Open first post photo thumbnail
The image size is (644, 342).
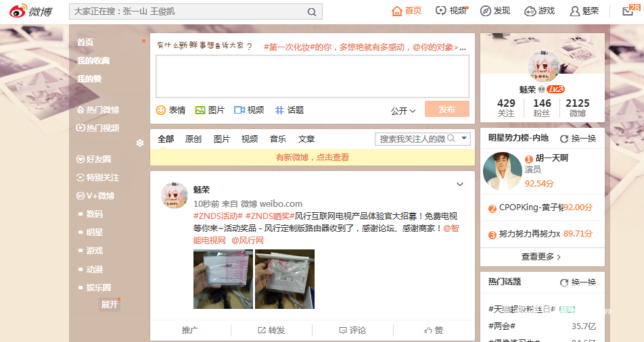tap(223, 279)
